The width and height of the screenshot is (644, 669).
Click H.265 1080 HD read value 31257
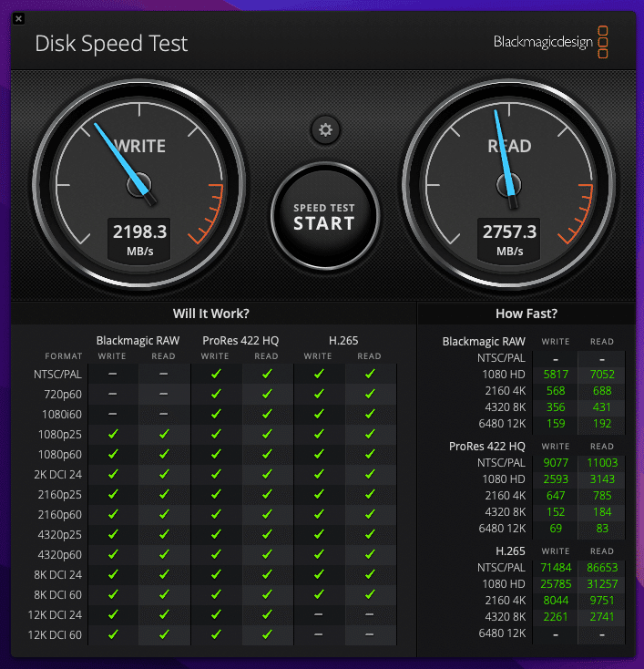coord(602,583)
